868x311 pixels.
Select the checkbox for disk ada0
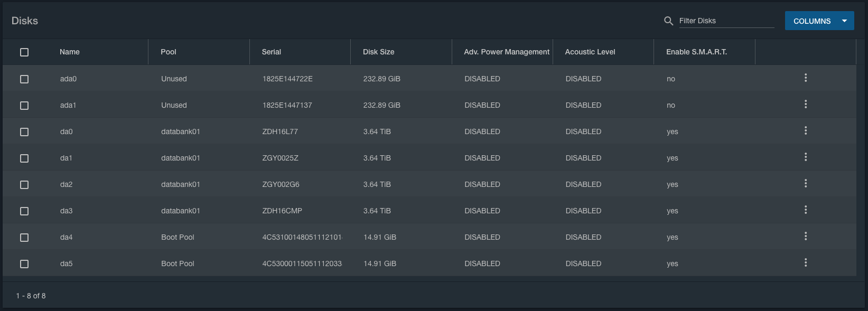pyautogui.click(x=24, y=79)
